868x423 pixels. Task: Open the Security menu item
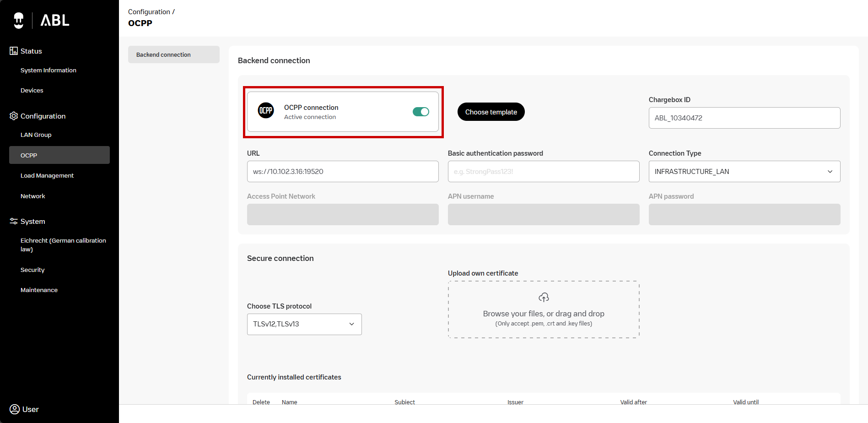point(32,270)
